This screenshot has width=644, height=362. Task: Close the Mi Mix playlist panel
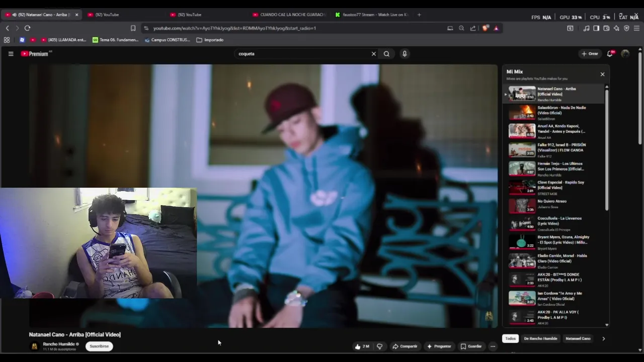click(x=602, y=74)
